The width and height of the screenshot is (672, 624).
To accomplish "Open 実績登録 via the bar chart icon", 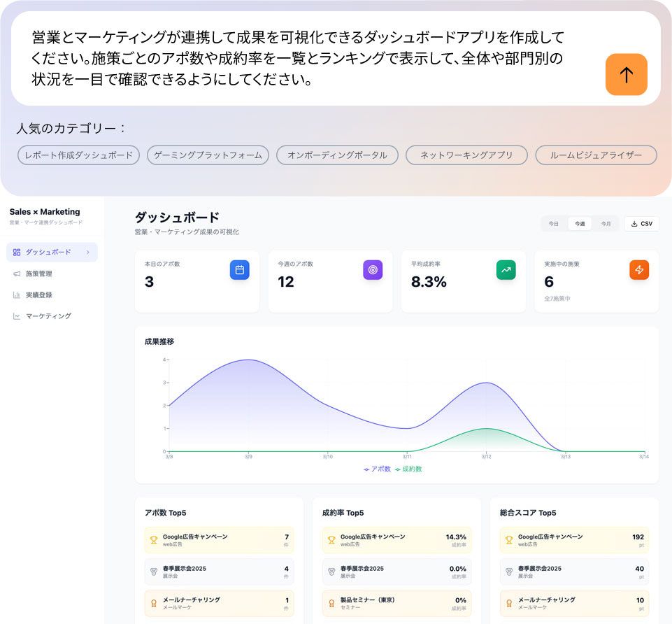I will [17, 295].
